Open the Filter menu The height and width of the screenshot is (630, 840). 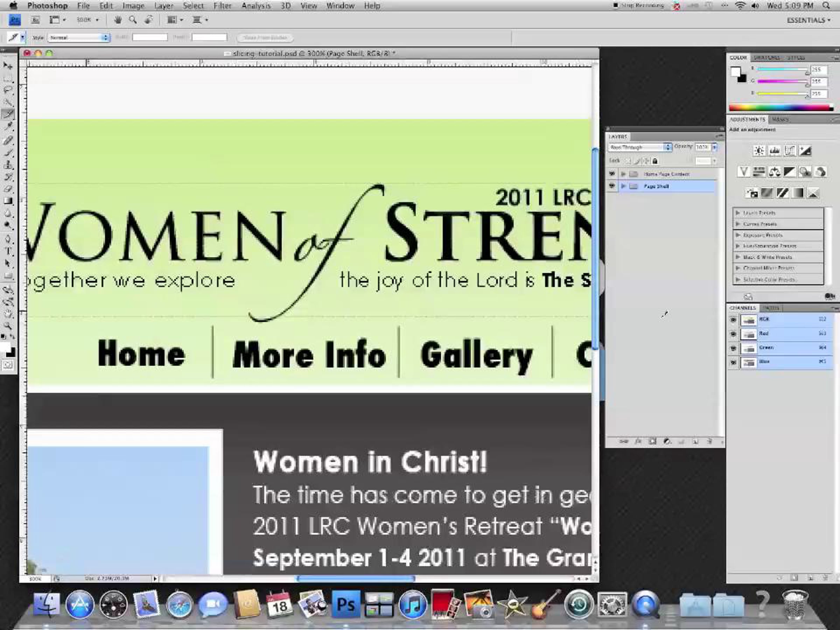[x=222, y=6]
